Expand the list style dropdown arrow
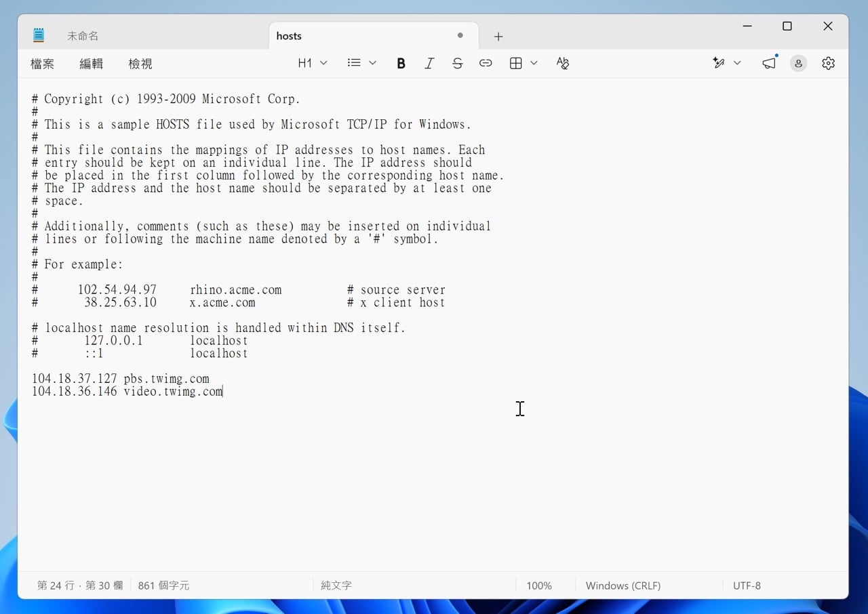This screenshot has width=868, height=614. [372, 63]
